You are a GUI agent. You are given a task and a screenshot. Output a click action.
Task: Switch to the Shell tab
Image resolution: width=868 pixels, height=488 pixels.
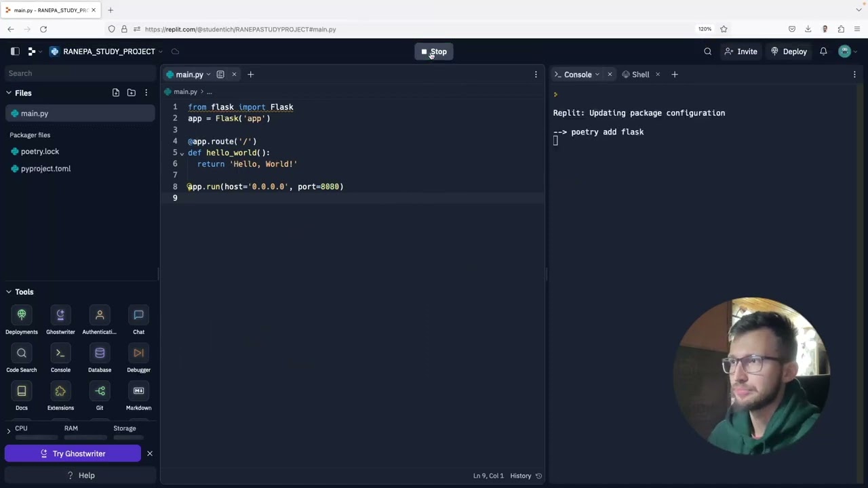[635, 75]
